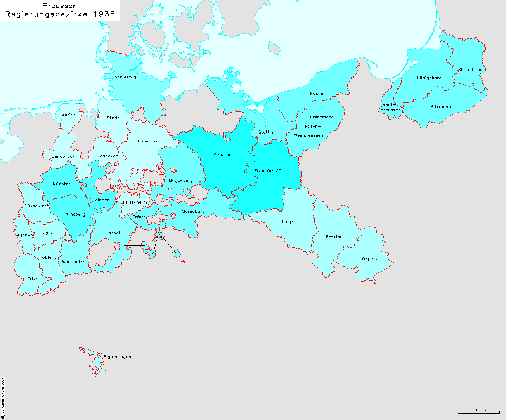Click the 100 km scale bar

tap(478, 411)
